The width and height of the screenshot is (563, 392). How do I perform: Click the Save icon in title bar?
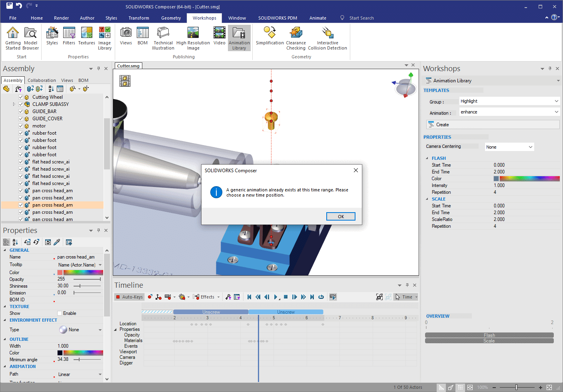pos(9,6)
